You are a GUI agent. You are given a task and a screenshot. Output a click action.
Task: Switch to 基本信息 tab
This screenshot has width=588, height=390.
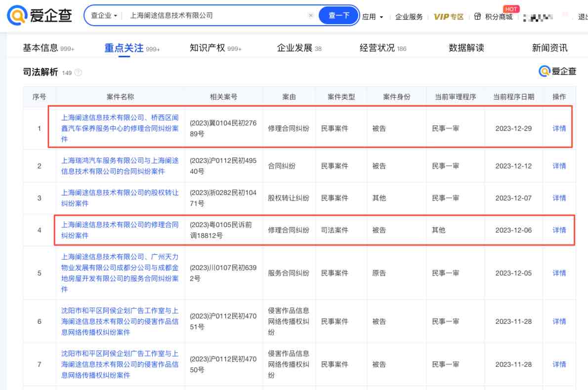(x=48, y=48)
